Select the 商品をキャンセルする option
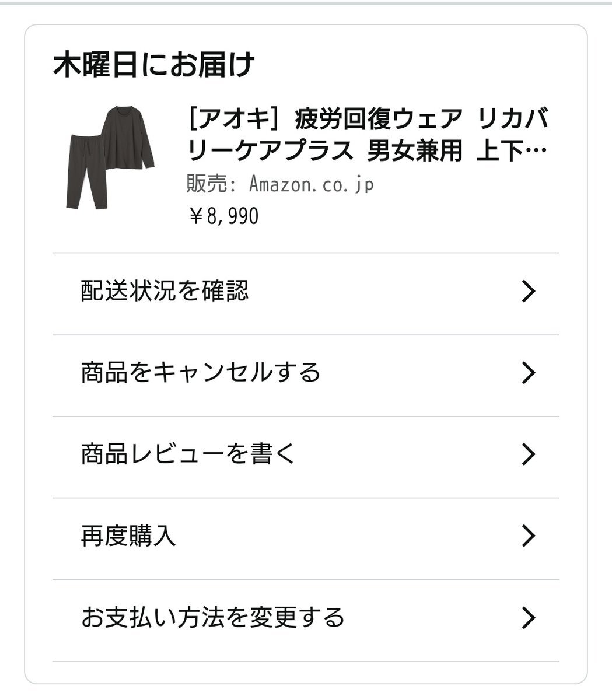The width and height of the screenshot is (612, 700). tap(201, 372)
